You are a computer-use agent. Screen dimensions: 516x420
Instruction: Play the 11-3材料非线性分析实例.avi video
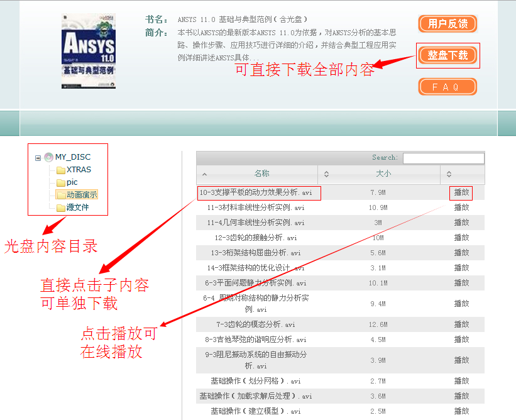click(x=461, y=207)
